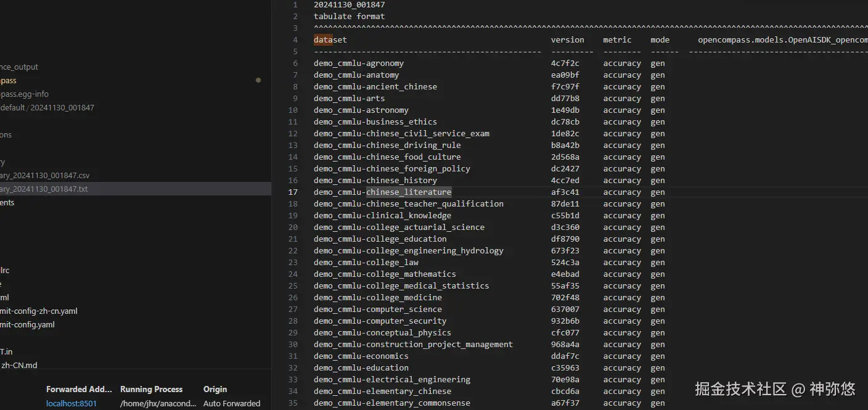Viewport: 868px width, 410px height.
Task: Click demo_cmmlu-college_engineering_hydrology dataset name
Action: [409, 250]
